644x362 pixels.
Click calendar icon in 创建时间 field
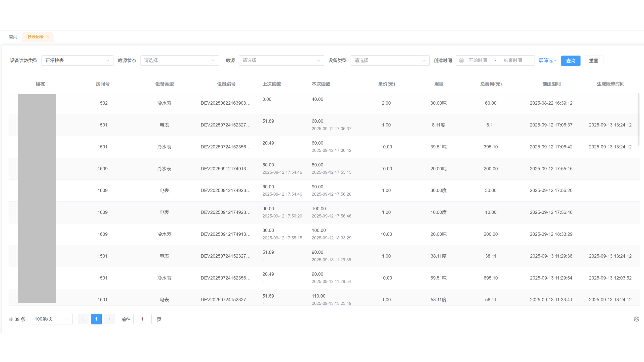[461, 61]
